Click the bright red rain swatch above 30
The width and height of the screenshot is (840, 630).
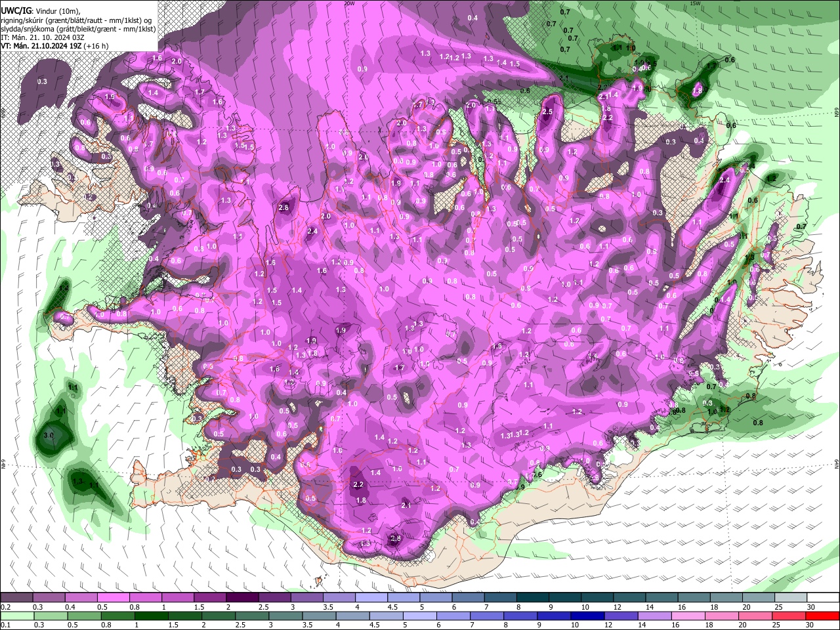click(822, 616)
